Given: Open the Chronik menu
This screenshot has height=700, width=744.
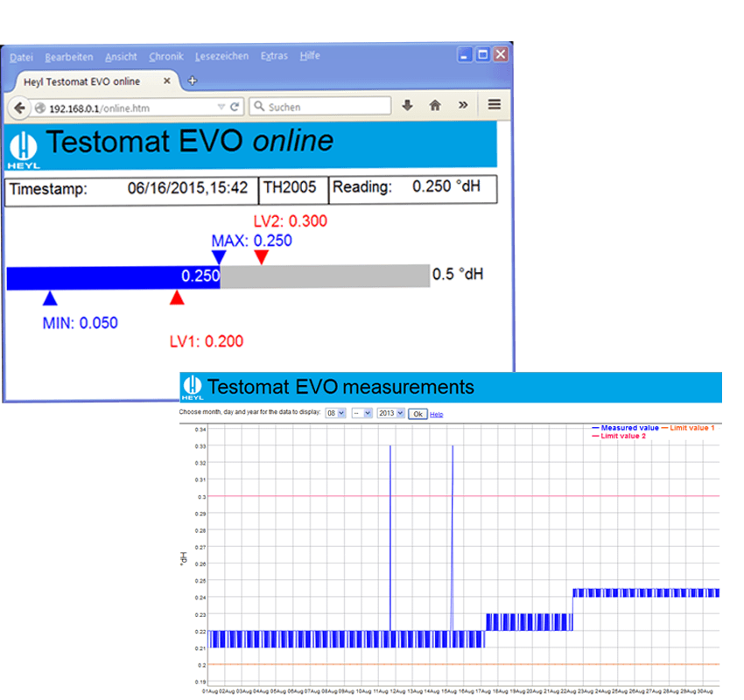Looking at the screenshot, I should [x=166, y=56].
